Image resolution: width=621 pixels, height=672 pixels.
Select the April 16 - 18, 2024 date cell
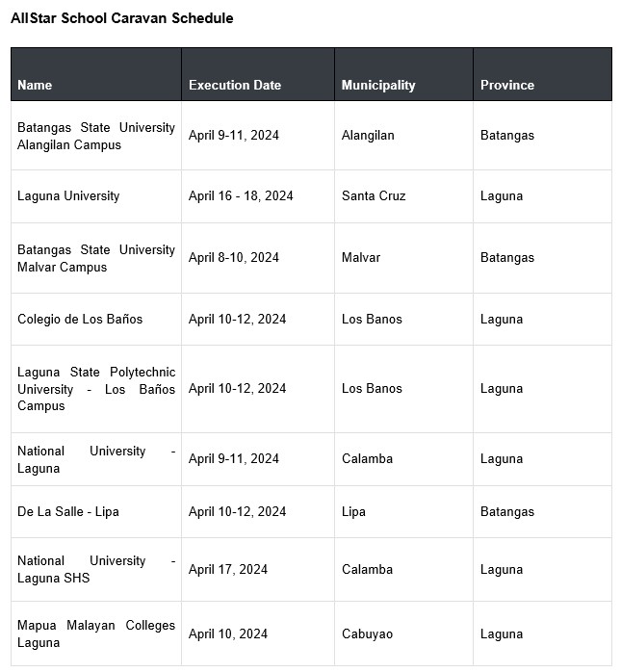tap(241, 196)
